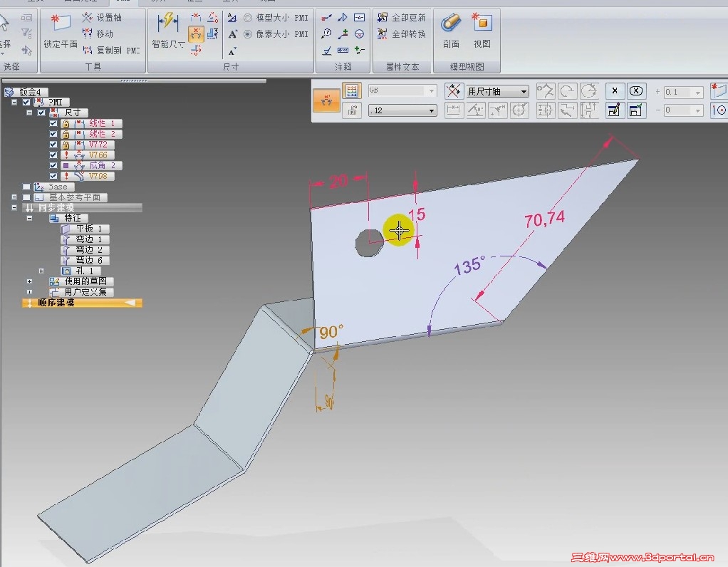Viewport: 728px width, 567px height.
Task: Toggle checkbox for V772 dimension
Action: tap(53, 145)
